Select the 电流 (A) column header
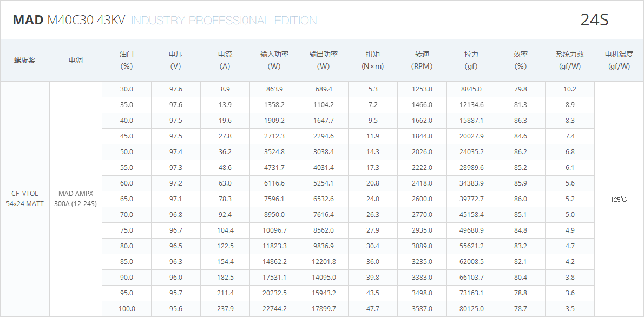 pos(225,60)
